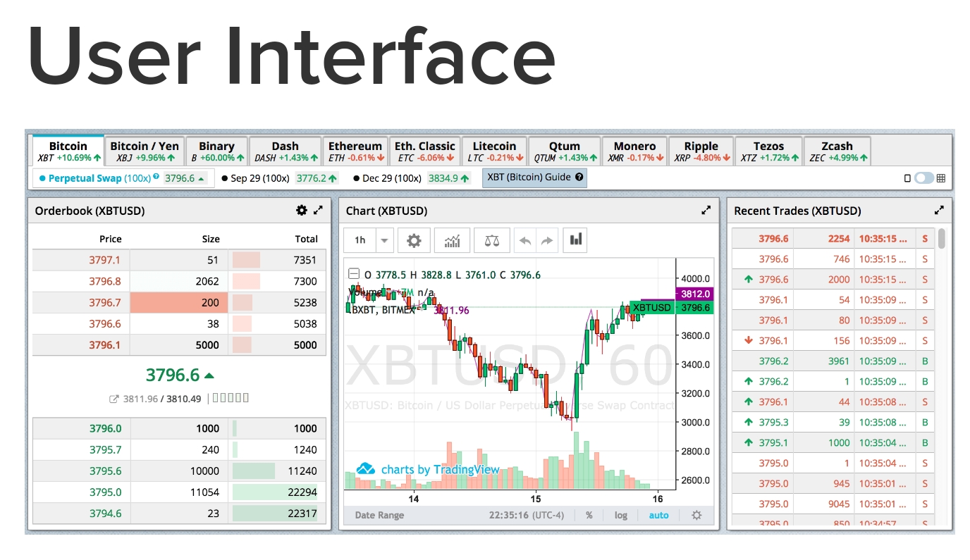Viewport: 970px width, 560px height.
Task: Select the 1h chart interval button
Action: (x=360, y=240)
